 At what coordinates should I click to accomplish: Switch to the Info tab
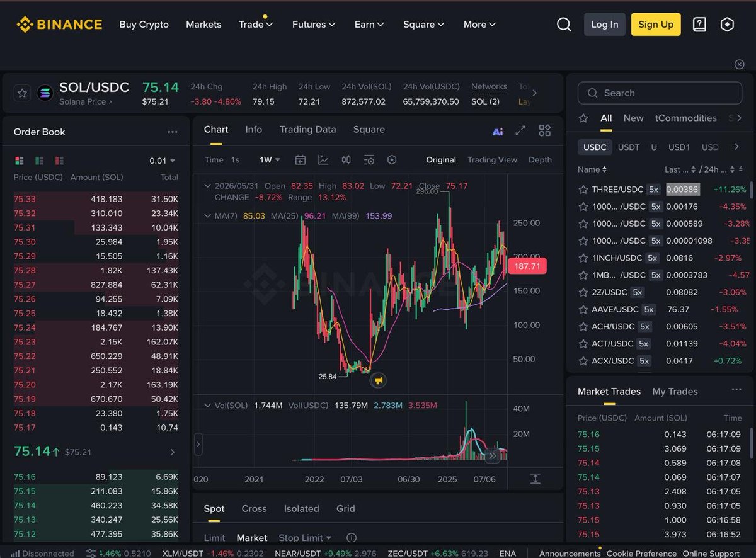(254, 129)
